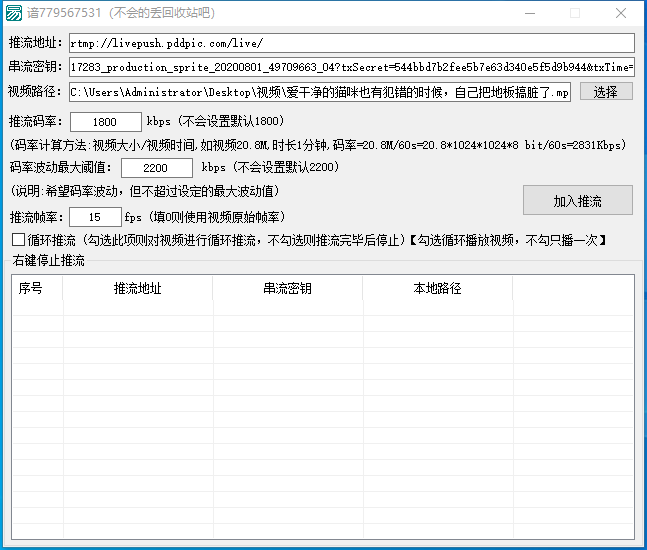Click the window title text 谙779567531

point(66,13)
